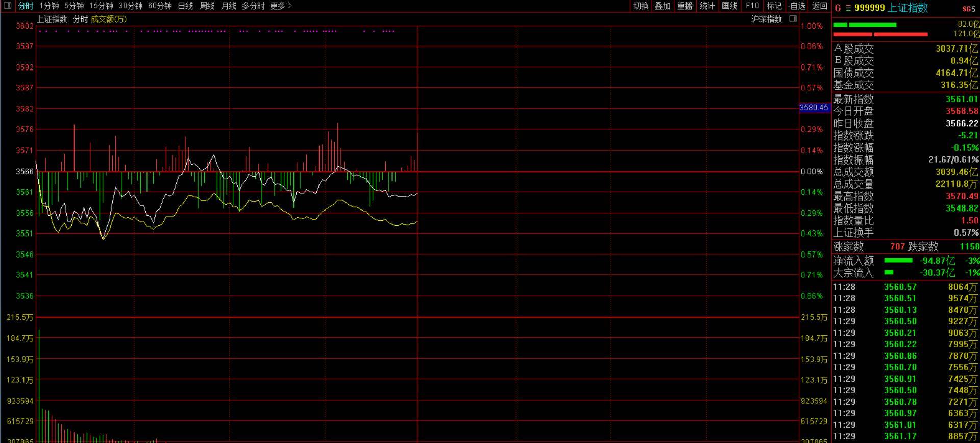Open the 月线 monthly chart
The height and width of the screenshot is (443, 980).
point(229,6)
